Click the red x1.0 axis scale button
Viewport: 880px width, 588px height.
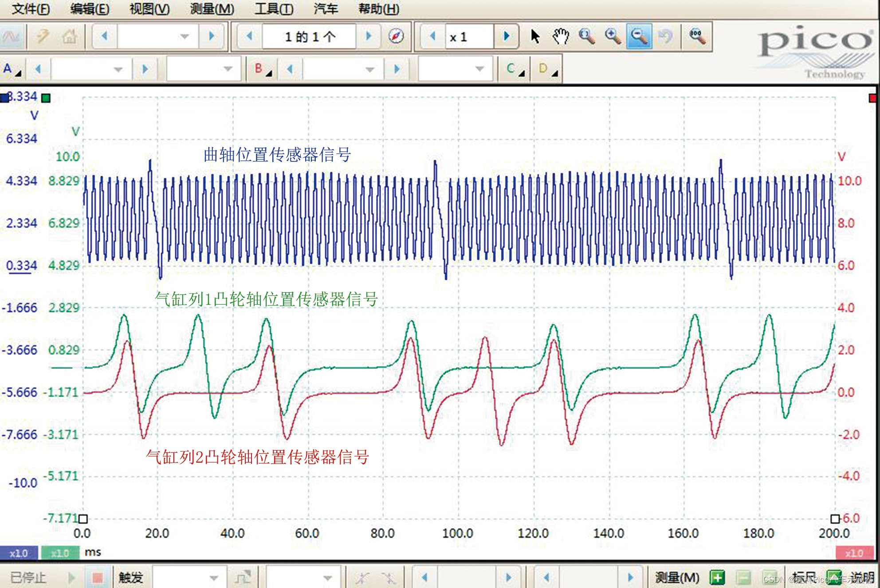click(x=854, y=553)
